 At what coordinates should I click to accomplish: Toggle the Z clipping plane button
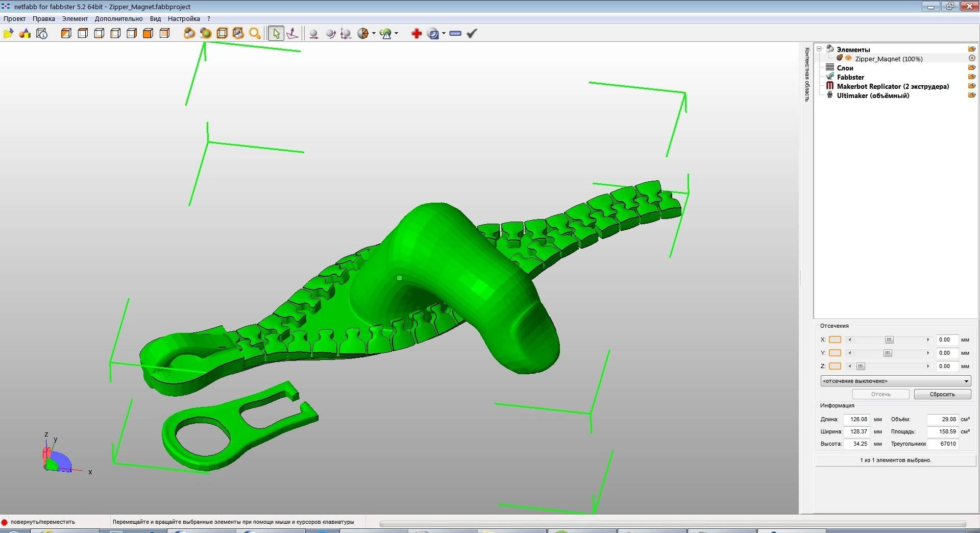coord(835,366)
